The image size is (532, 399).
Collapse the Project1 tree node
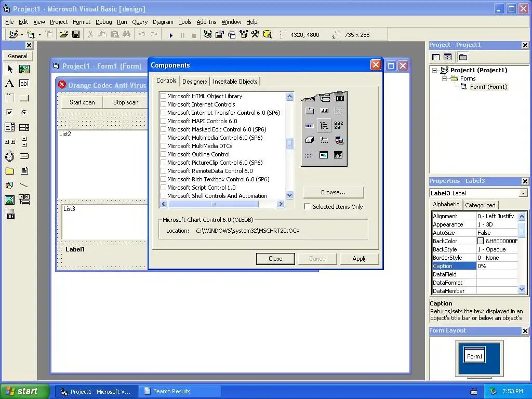[x=435, y=70]
